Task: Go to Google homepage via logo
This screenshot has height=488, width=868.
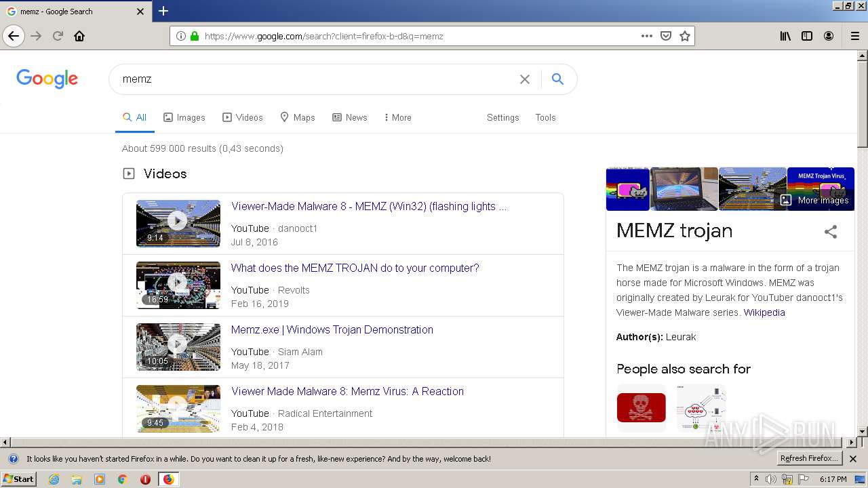Action: pos(47,79)
